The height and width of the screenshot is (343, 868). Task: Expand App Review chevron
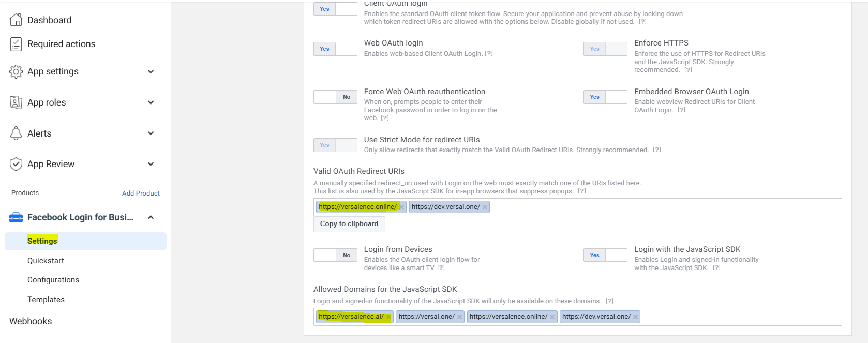coord(151,164)
